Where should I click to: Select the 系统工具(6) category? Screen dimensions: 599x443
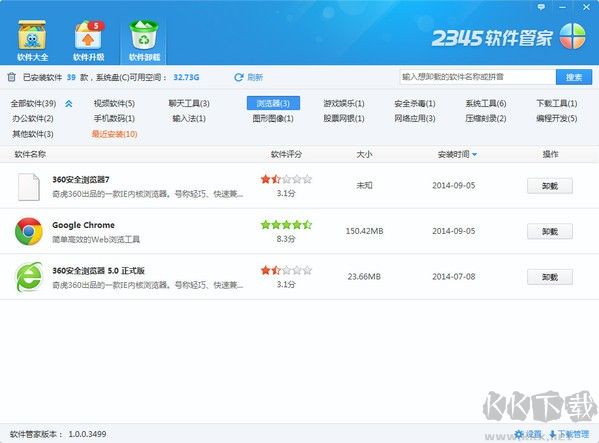(486, 103)
